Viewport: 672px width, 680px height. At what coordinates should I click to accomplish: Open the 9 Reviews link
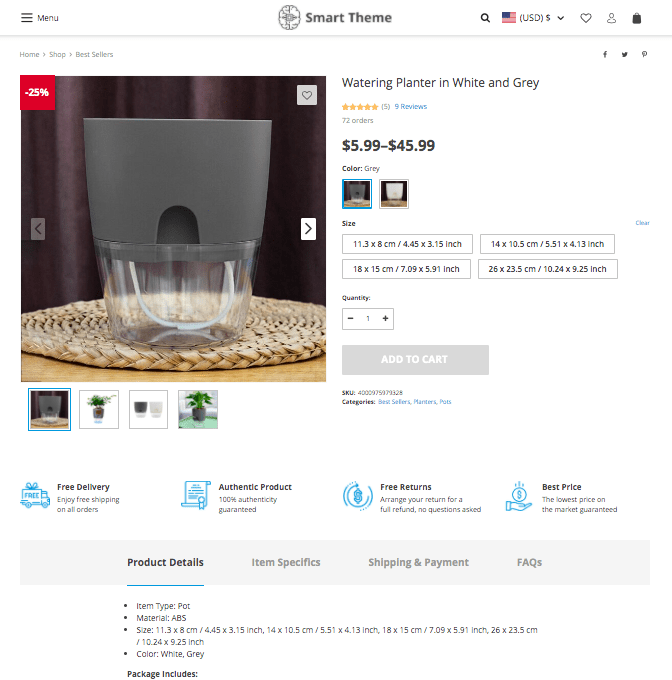[410, 106]
